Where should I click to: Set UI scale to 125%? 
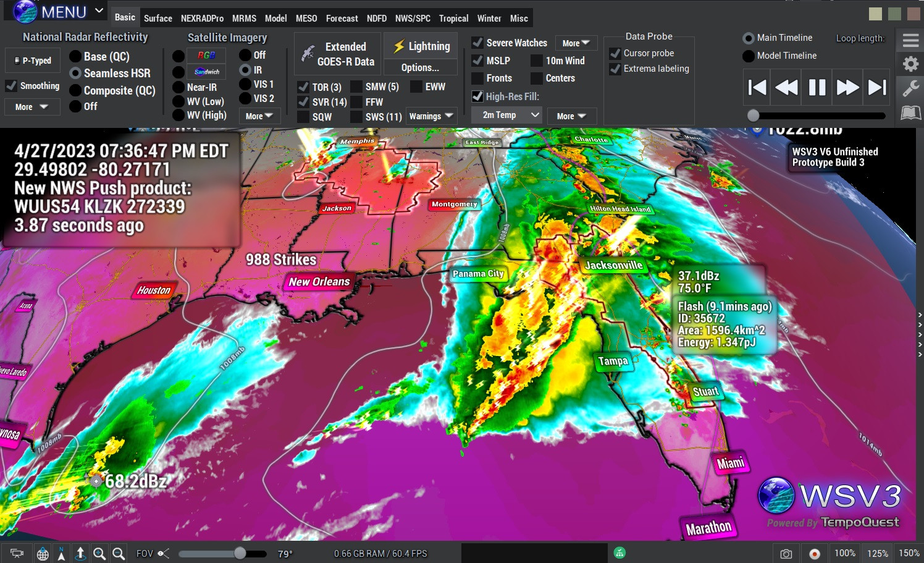coord(877,553)
